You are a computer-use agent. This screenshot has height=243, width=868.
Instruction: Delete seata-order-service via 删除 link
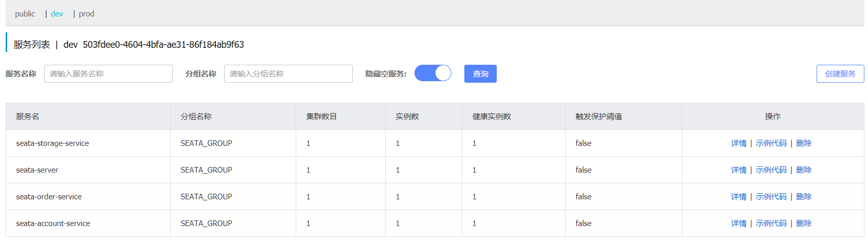804,197
